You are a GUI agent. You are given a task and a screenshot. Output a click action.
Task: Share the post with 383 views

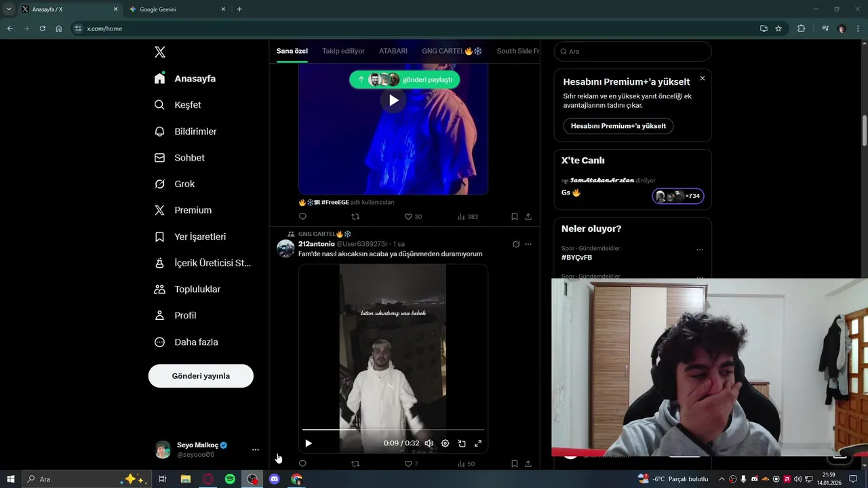click(x=528, y=217)
